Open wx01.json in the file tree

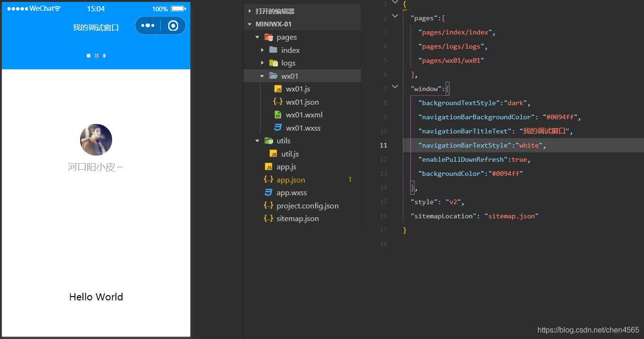point(302,102)
